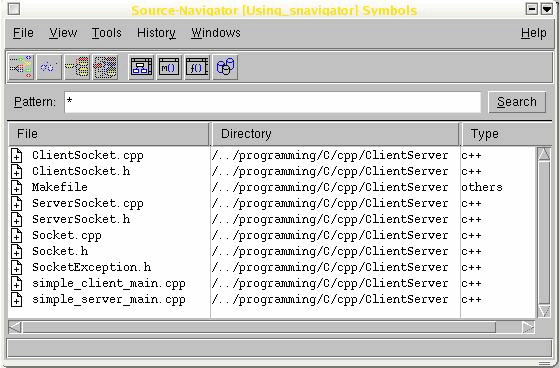Click the class hierarchy window icon
The width and height of the screenshot is (559, 368).
click(x=141, y=67)
